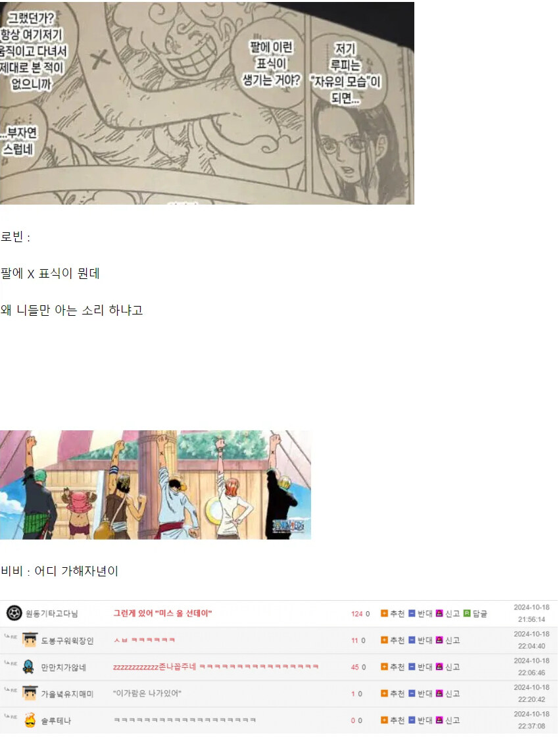Click username 솔루테나
Viewport: 559px width, 756px height.
[56, 721]
